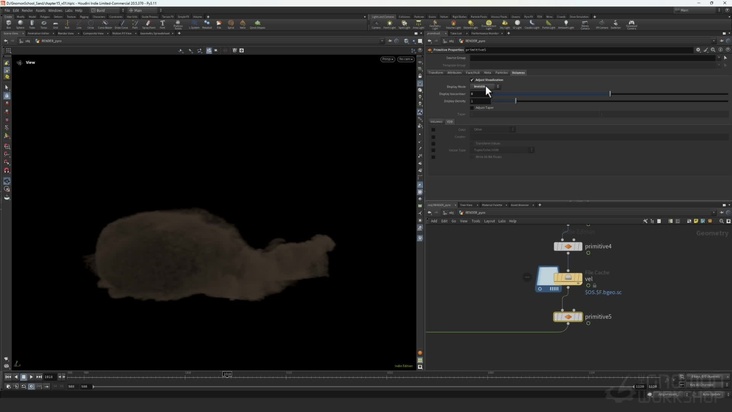Open the Layout menu in network editor
This screenshot has width=732, height=412.
(x=490, y=221)
